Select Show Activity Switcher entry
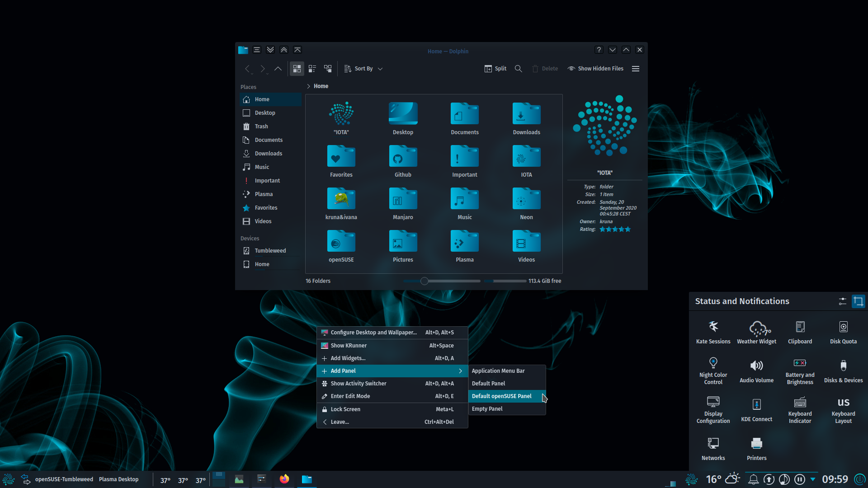Image resolution: width=868 pixels, height=488 pixels. 392,384
